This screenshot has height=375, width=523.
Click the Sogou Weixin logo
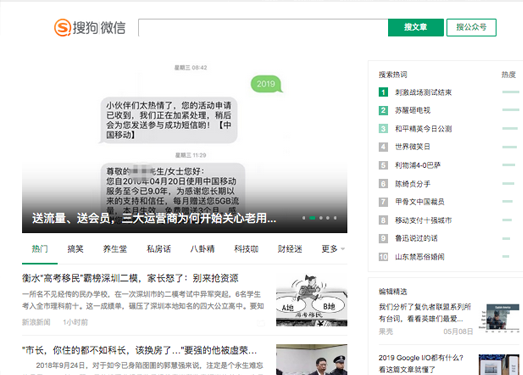(90, 27)
